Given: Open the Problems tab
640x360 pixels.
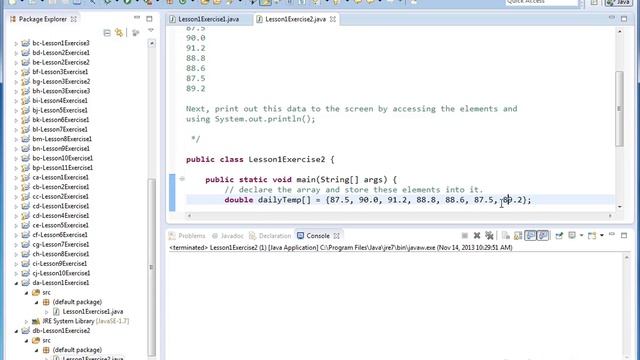Looking at the screenshot, I should (187, 236).
